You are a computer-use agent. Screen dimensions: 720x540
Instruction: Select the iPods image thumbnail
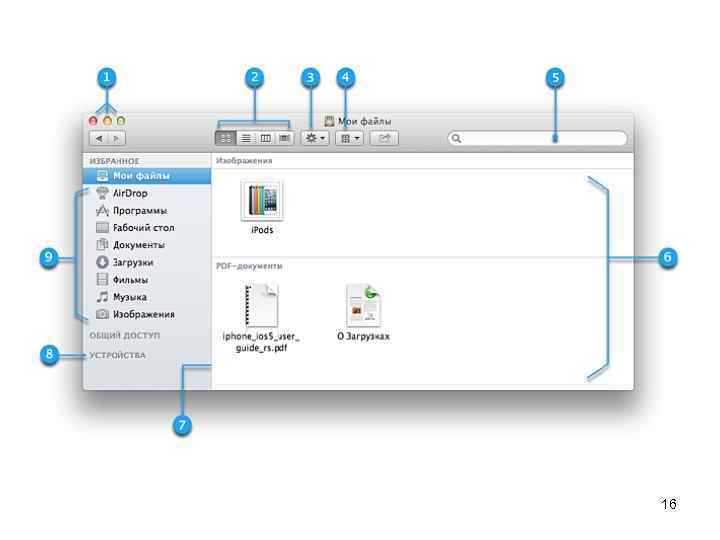[x=262, y=201]
